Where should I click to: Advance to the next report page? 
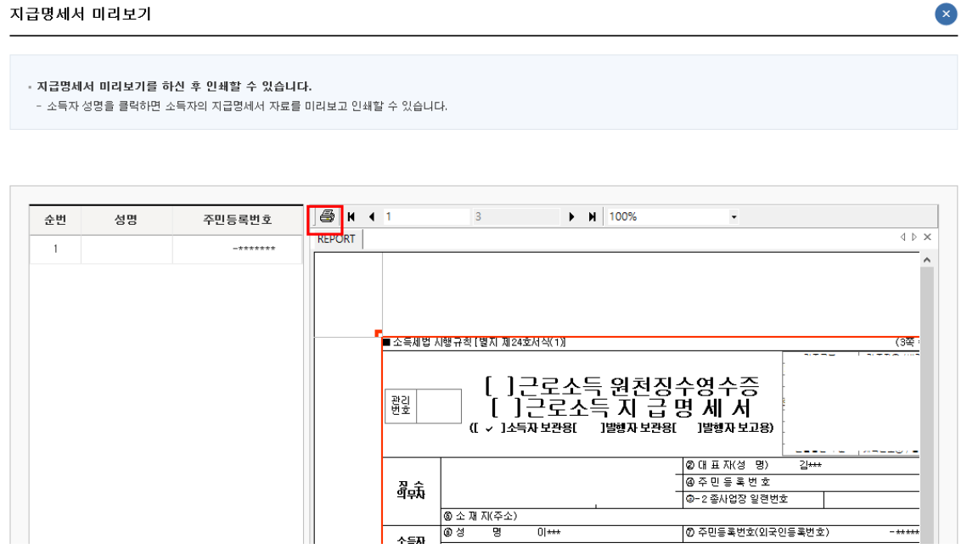click(x=571, y=216)
